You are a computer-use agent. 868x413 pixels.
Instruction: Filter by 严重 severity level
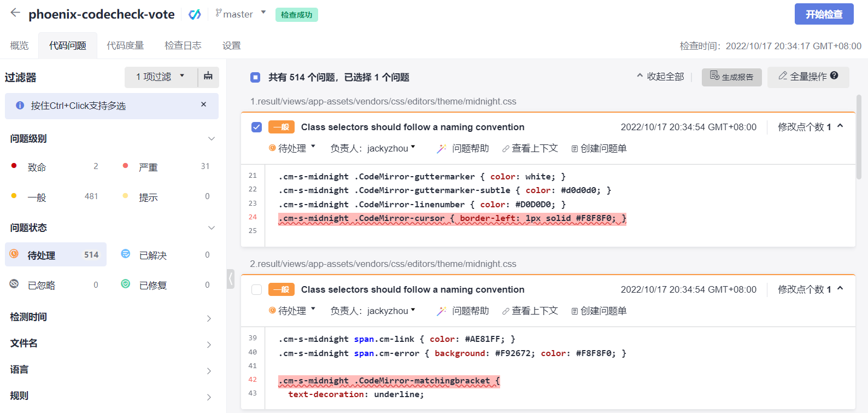click(166, 167)
